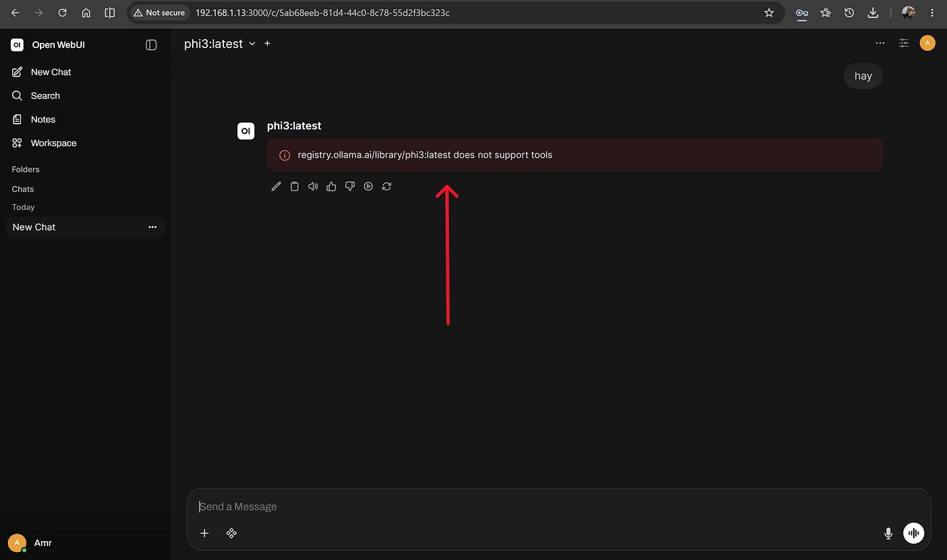Click the phi3:latest response name label

pyautogui.click(x=294, y=126)
